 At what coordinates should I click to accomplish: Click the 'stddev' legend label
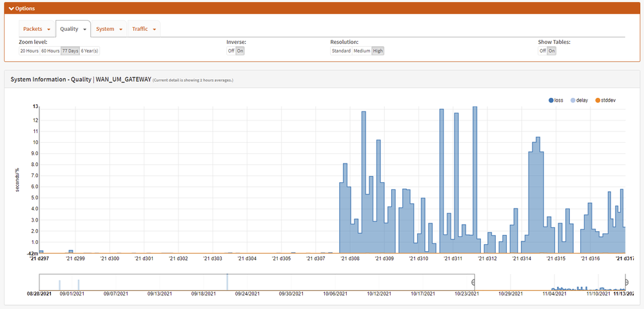(609, 100)
